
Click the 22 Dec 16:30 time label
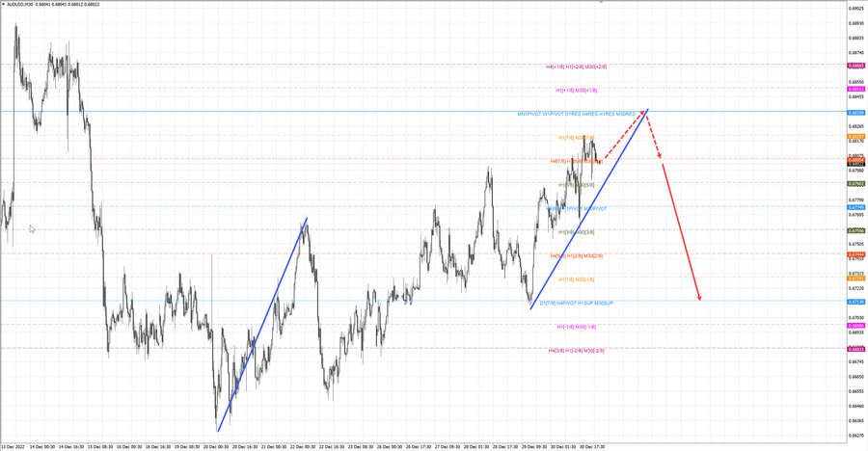tap(332, 446)
